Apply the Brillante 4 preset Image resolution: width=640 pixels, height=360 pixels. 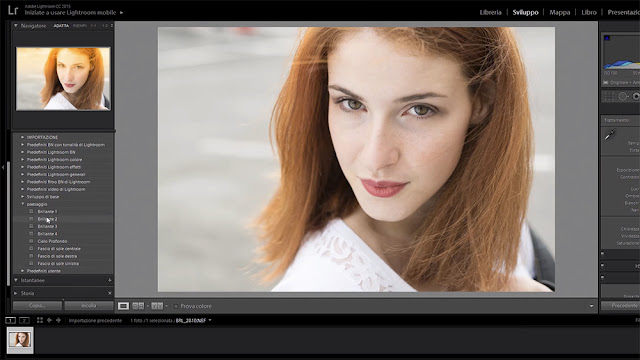click(x=47, y=234)
